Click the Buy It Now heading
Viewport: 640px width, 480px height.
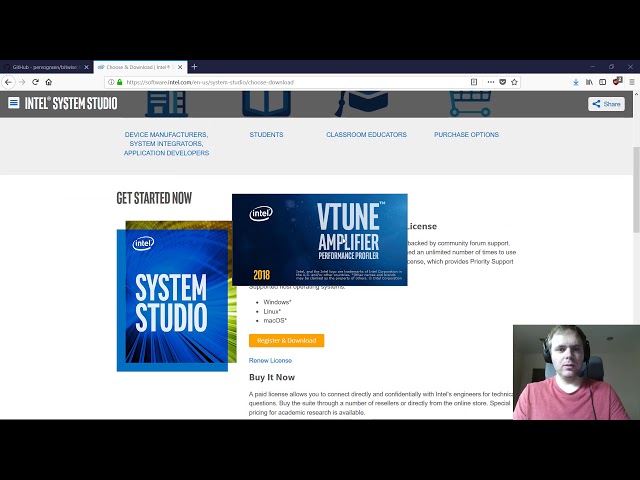tap(272, 377)
